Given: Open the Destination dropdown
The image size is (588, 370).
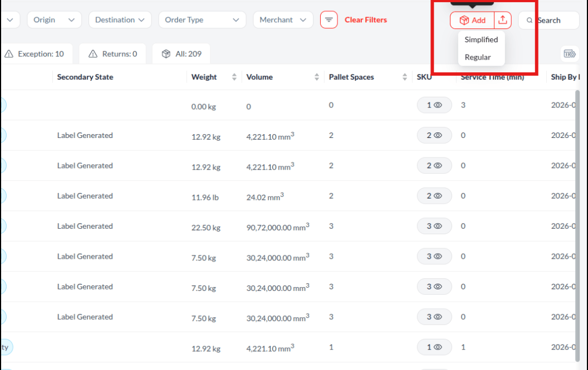Looking at the screenshot, I should (120, 20).
